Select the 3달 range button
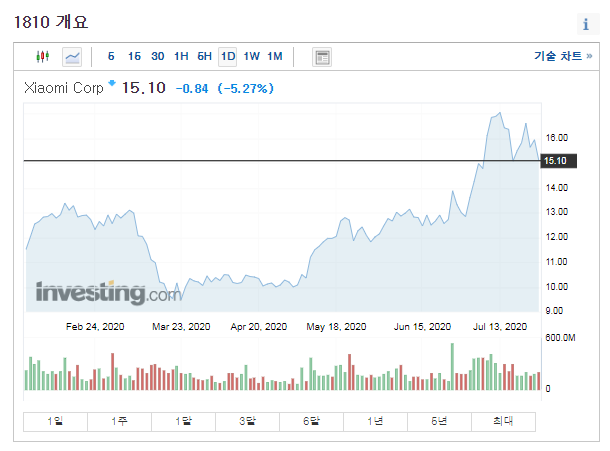The image size is (610, 451). [247, 421]
